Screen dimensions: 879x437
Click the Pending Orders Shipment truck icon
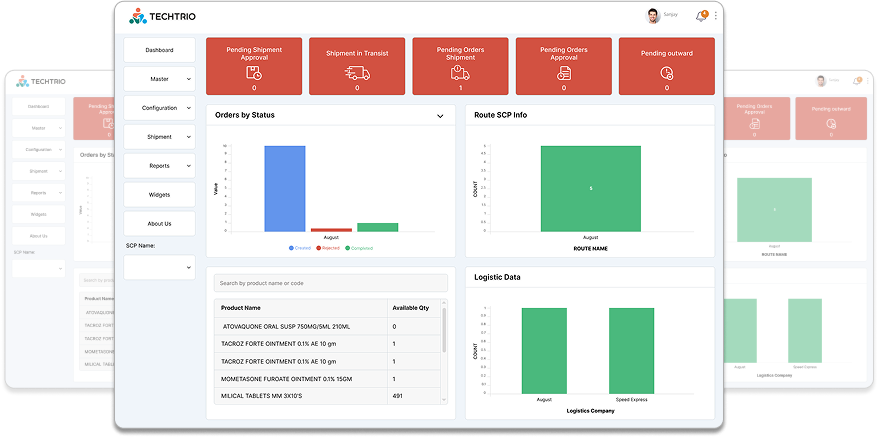[x=460, y=73]
